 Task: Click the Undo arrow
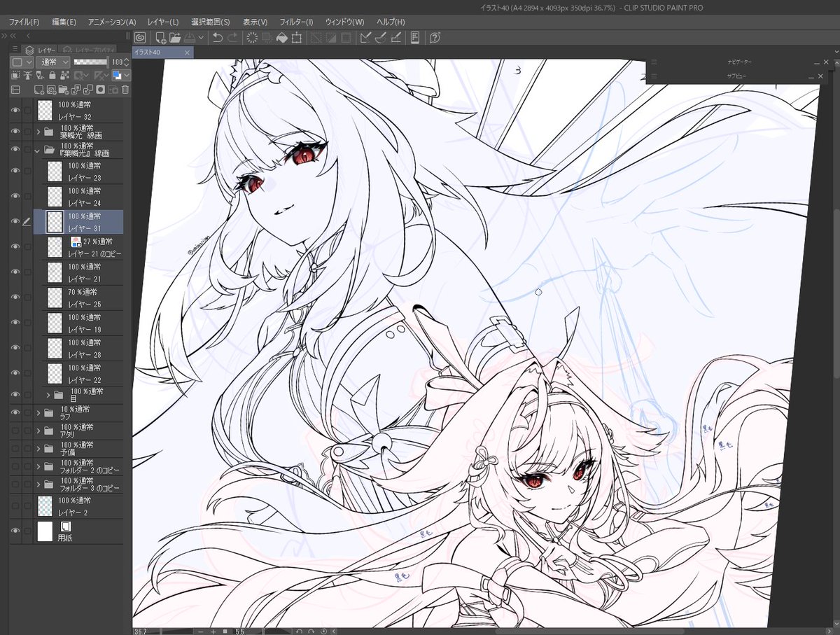(218, 38)
